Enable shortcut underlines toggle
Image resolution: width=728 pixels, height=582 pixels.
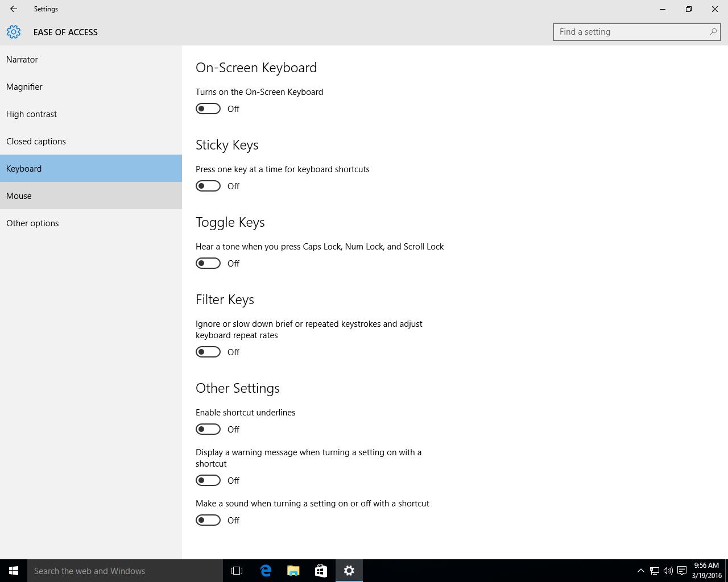point(208,429)
